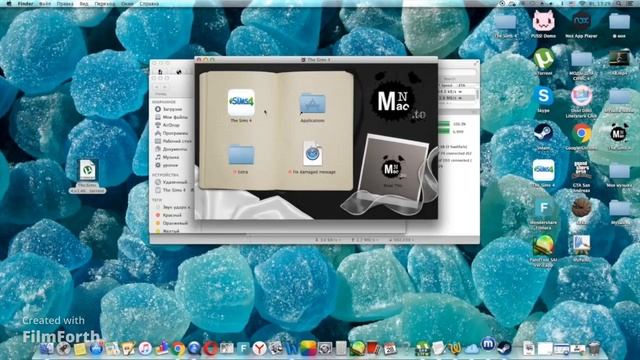Select Программы in Finder sidebar
The width and height of the screenshot is (640, 360).
(x=171, y=133)
